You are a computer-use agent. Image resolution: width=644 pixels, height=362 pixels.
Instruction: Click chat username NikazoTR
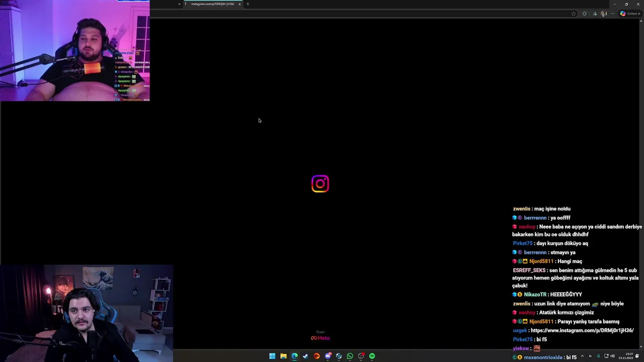tap(535, 295)
